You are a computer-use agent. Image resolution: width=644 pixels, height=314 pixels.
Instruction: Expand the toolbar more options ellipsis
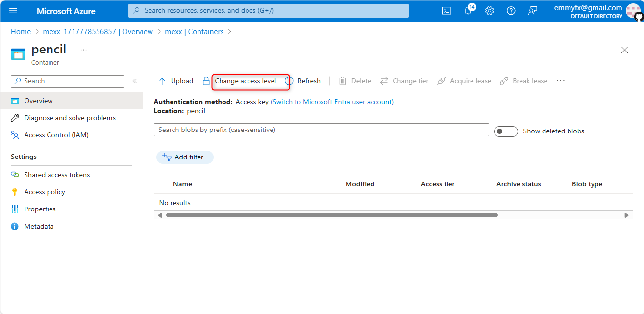click(561, 81)
